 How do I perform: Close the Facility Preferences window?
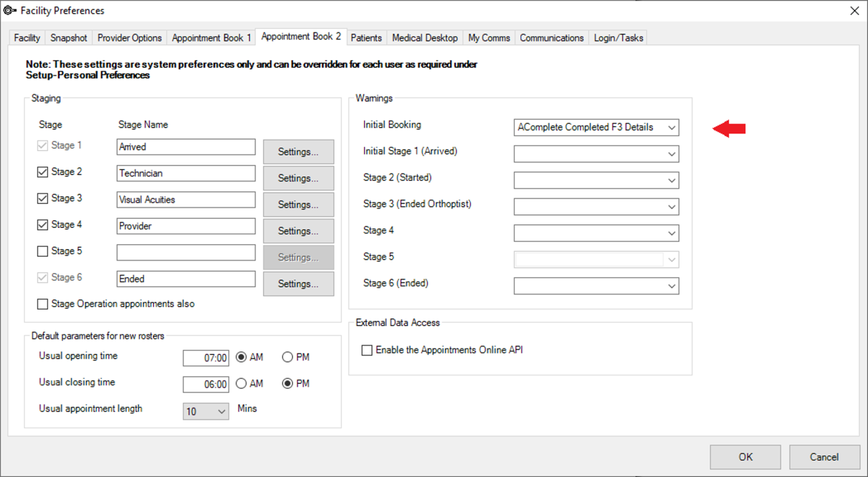coord(854,11)
